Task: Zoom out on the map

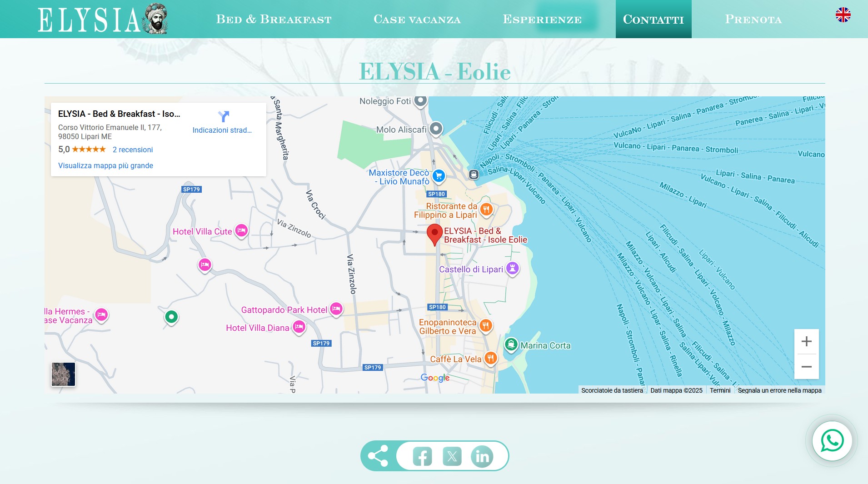Action: [x=807, y=367]
